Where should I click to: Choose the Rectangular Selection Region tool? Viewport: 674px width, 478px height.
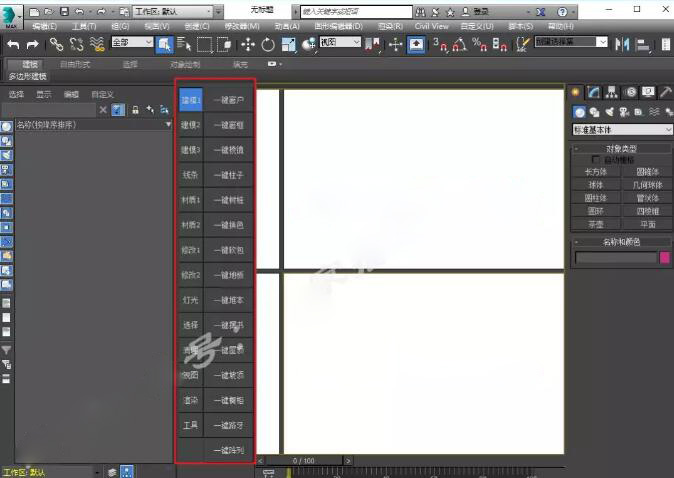coord(204,44)
